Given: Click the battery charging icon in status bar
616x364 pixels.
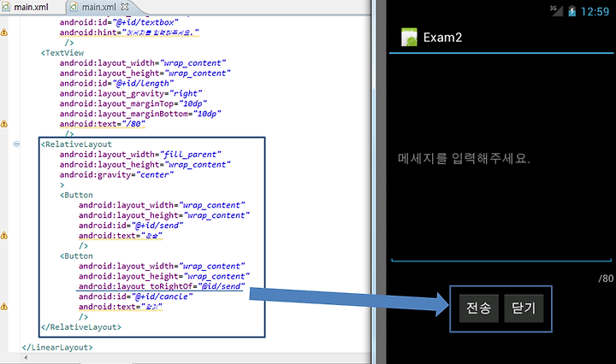Looking at the screenshot, I should point(572,11).
